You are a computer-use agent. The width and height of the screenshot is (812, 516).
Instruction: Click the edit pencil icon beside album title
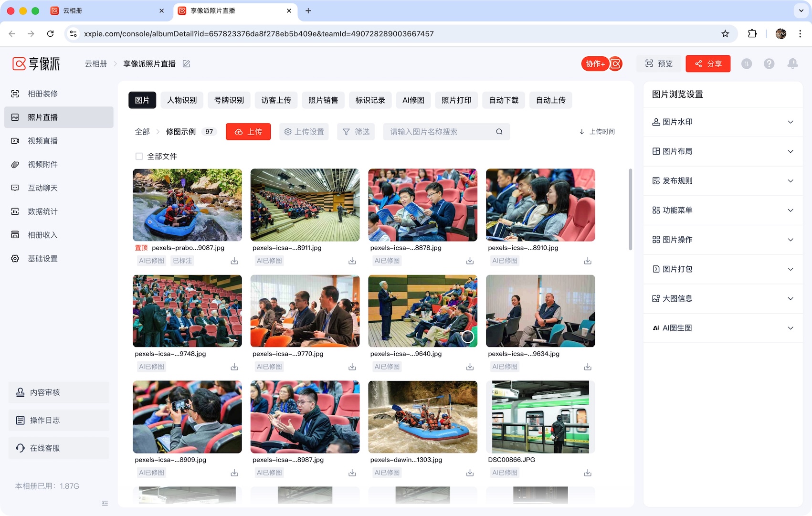(186, 64)
